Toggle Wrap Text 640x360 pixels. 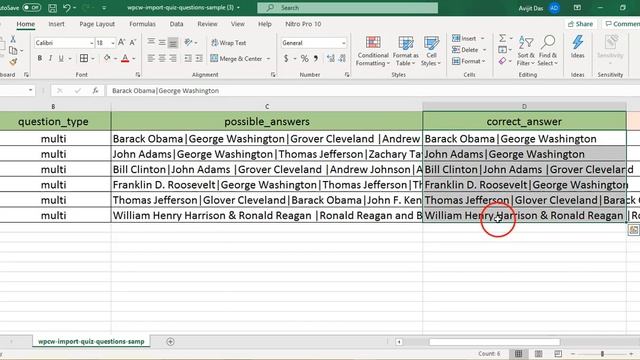click(x=229, y=43)
